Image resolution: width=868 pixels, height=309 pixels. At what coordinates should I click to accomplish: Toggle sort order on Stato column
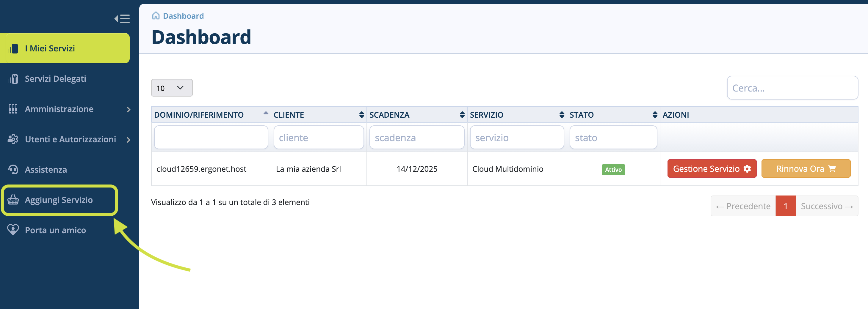[654, 115]
